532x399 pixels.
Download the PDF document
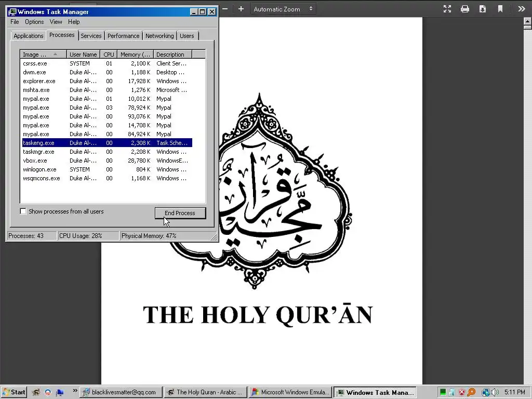(x=483, y=9)
